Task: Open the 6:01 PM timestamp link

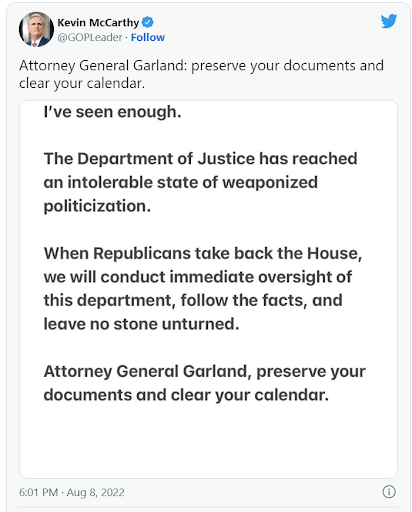Action: point(39,492)
